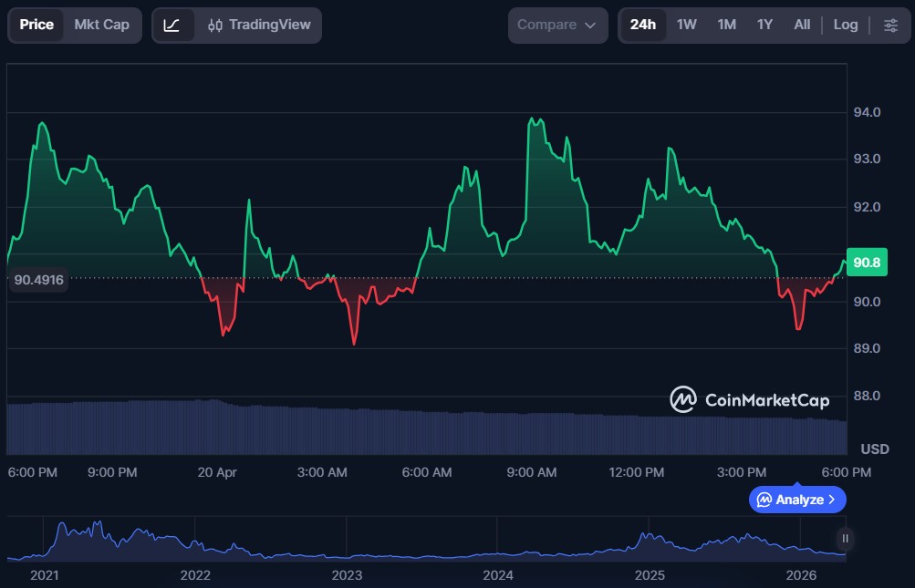The height and width of the screenshot is (588, 915).
Task: Expand Analyze options arrow
Action: (x=832, y=500)
